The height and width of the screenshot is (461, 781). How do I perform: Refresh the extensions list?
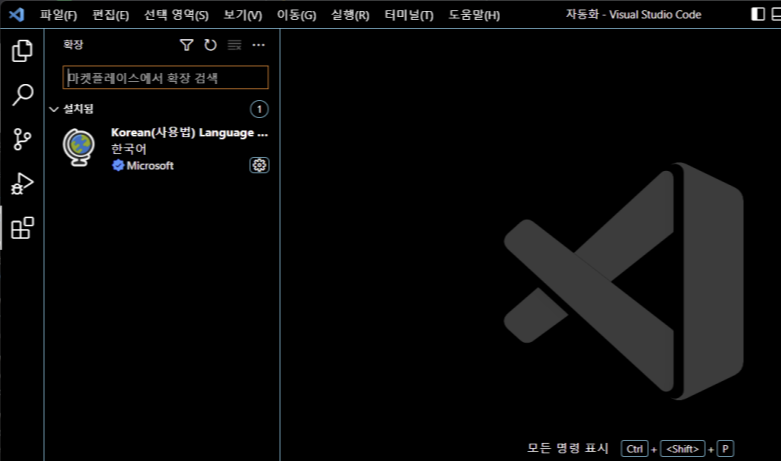coord(210,45)
